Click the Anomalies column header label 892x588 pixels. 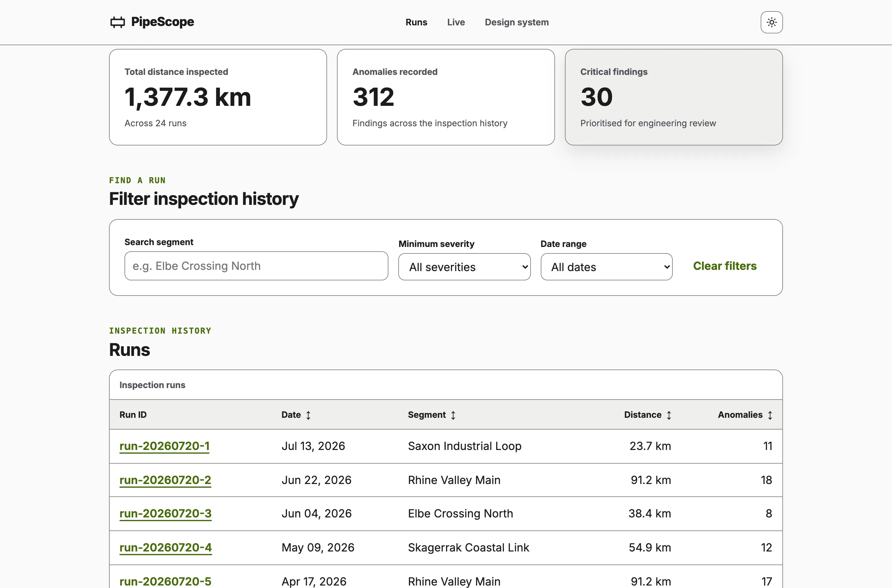coord(740,415)
